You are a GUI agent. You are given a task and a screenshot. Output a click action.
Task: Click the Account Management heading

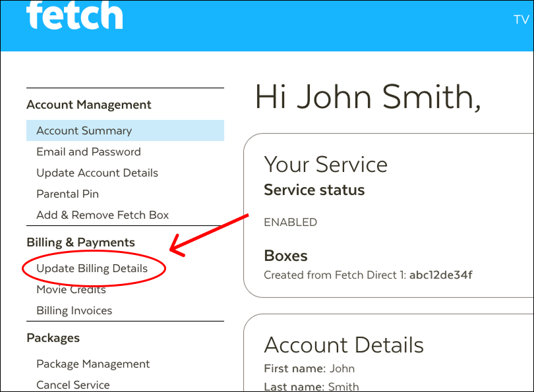89,105
